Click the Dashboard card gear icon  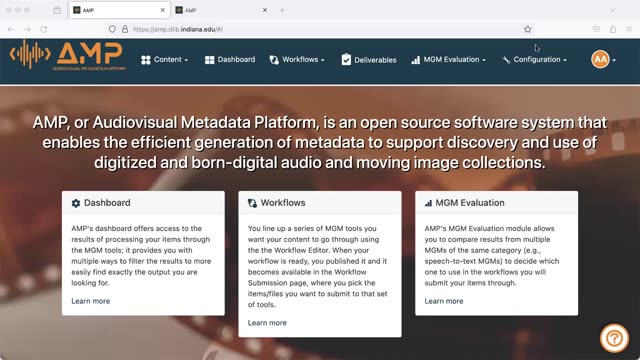pyautogui.click(x=76, y=203)
